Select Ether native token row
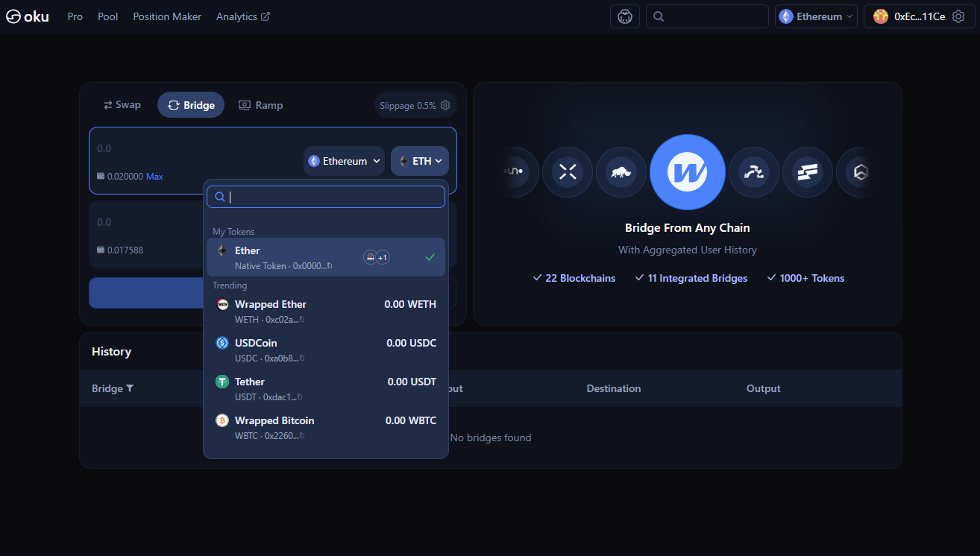 pyautogui.click(x=326, y=257)
